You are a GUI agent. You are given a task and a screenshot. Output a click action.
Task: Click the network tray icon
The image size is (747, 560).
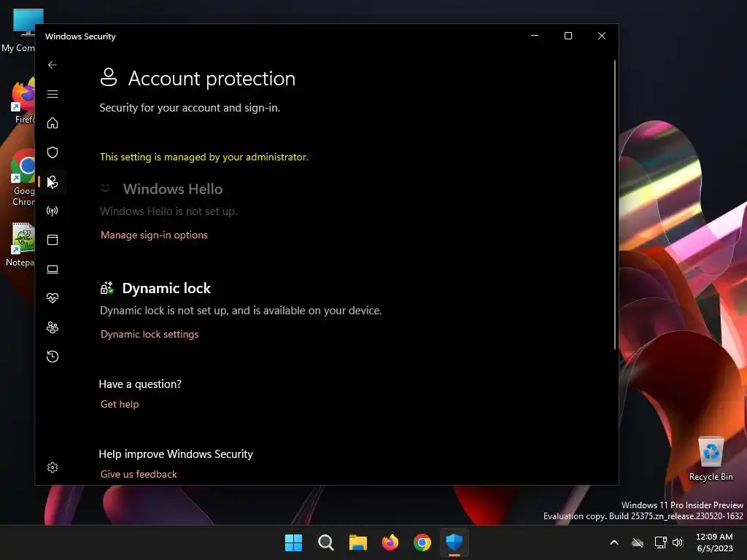tap(660, 542)
